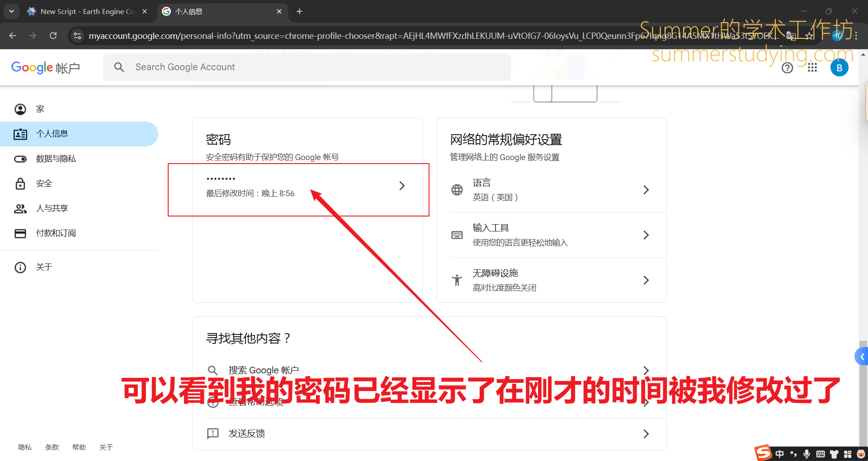This screenshot has width=868, height=461.
Task: Click the 家 home sidebar icon
Action: click(x=20, y=109)
